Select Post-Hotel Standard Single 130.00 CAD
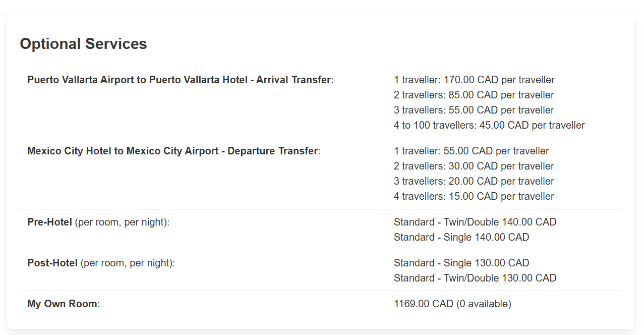 [x=461, y=263]
